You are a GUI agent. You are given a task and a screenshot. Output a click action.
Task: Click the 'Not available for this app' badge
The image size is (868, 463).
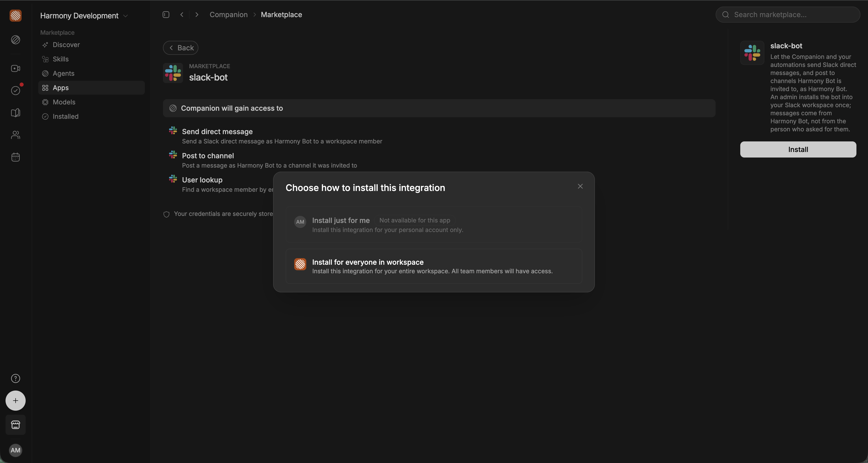(x=415, y=220)
